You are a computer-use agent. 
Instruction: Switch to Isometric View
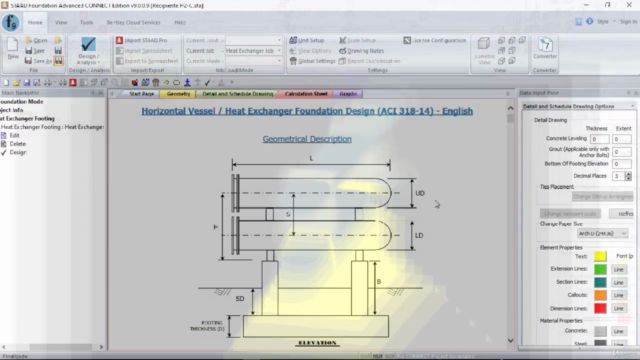click(x=484, y=51)
